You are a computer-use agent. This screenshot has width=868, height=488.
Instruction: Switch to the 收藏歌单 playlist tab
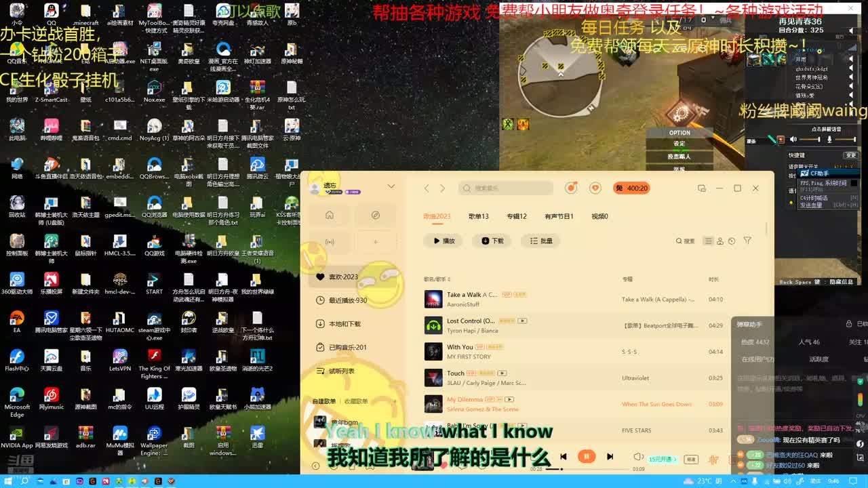point(356,401)
